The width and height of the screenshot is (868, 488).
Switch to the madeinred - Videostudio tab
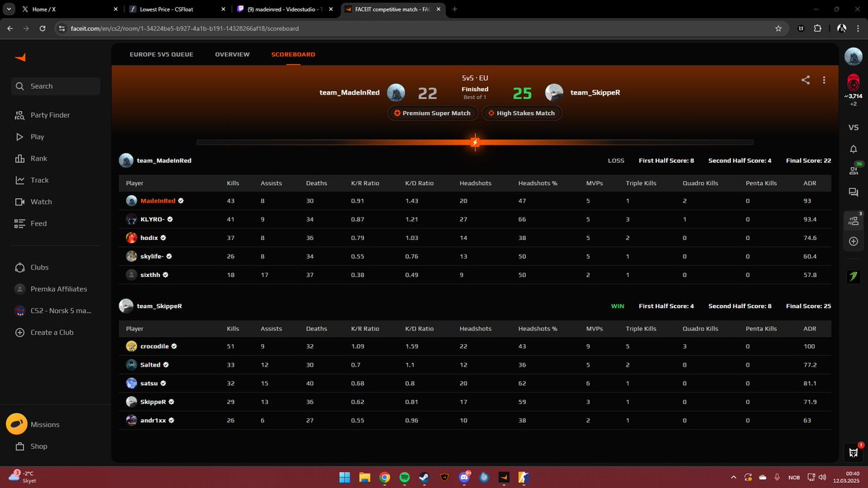[286, 9]
